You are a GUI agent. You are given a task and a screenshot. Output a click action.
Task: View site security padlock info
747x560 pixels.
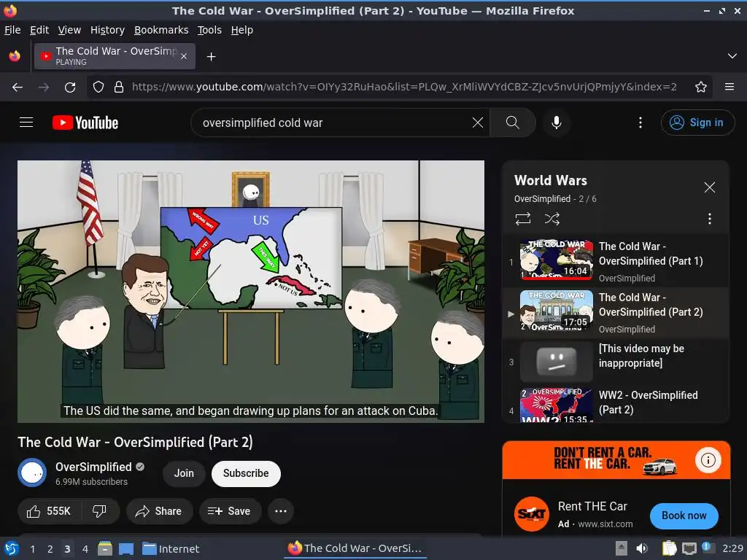[119, 87]
